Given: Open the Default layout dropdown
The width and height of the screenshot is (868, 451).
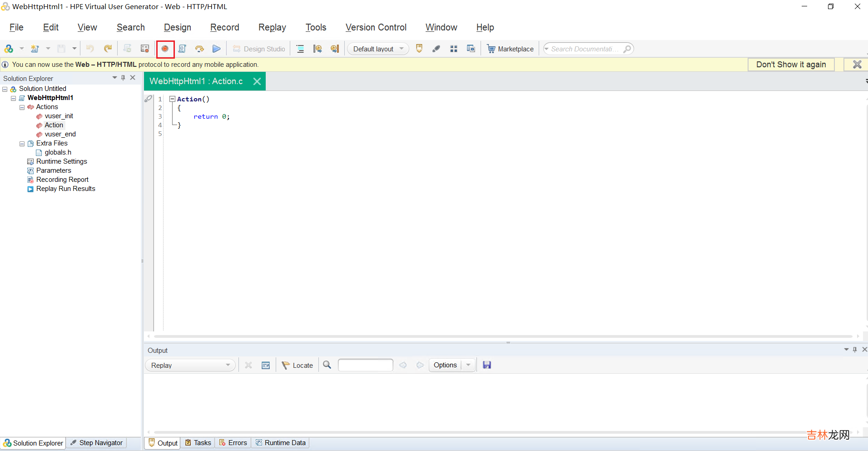Looking at the screenshot, I should tap(378, 49).
